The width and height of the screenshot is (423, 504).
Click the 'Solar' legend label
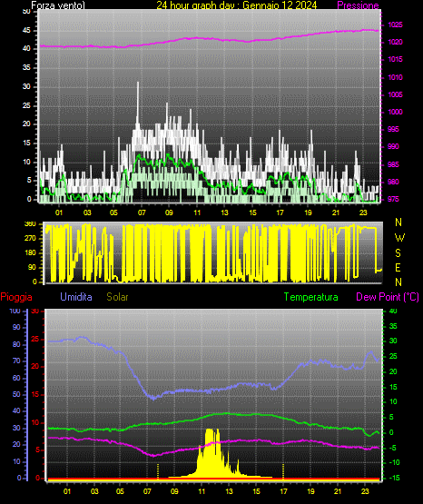tap(118, 297)
